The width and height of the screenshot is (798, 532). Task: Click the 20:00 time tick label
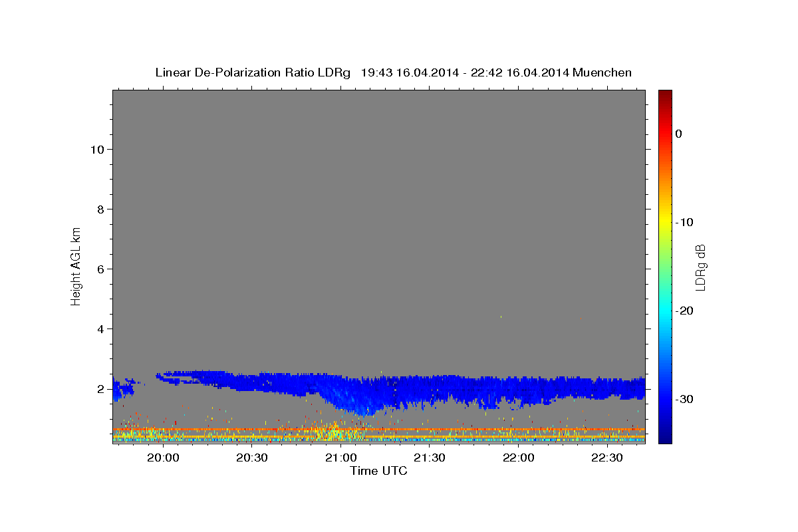pos(163,458)
